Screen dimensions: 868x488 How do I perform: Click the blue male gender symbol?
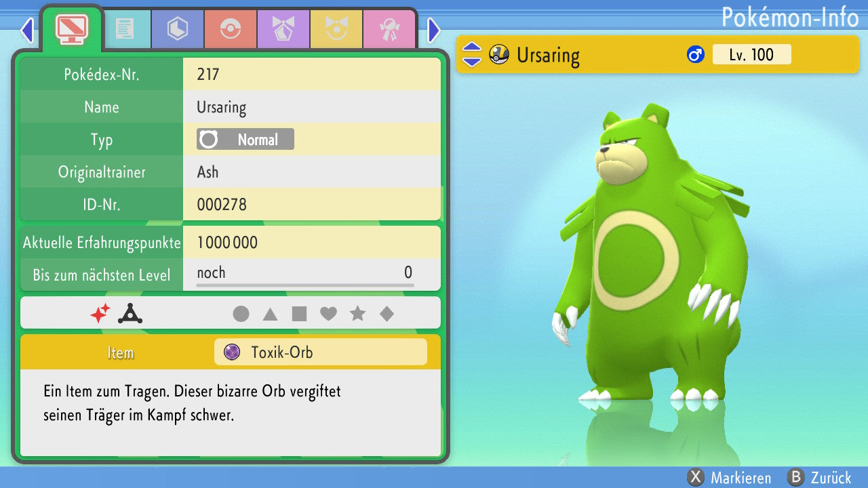[696, 55]
